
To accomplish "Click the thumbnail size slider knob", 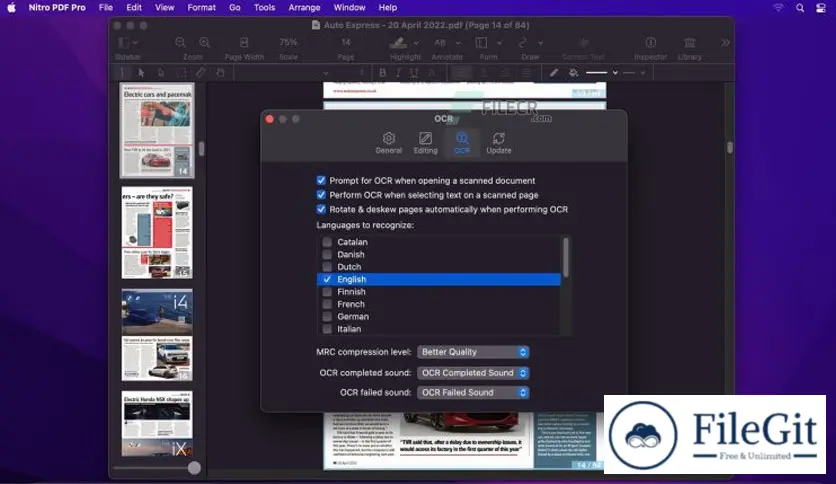I will [194, 468].
